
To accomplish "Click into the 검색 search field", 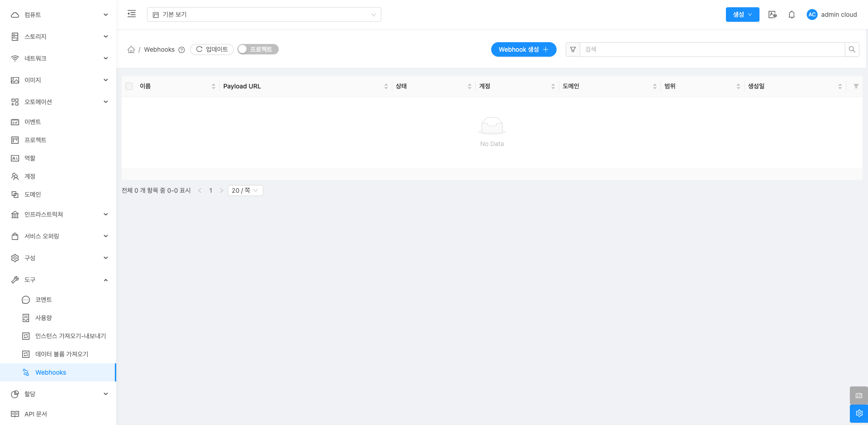I will (x=712, y=49).
